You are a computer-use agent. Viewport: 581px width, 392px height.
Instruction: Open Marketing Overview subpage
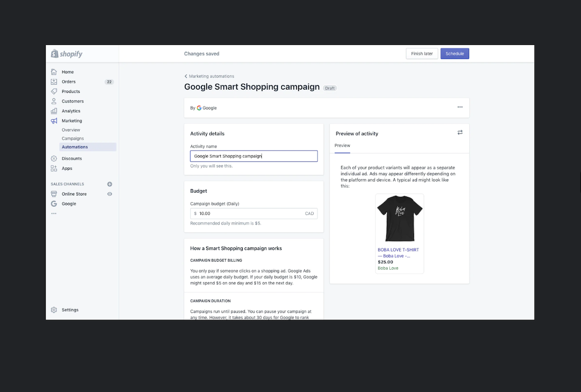(x=71, y=130)
